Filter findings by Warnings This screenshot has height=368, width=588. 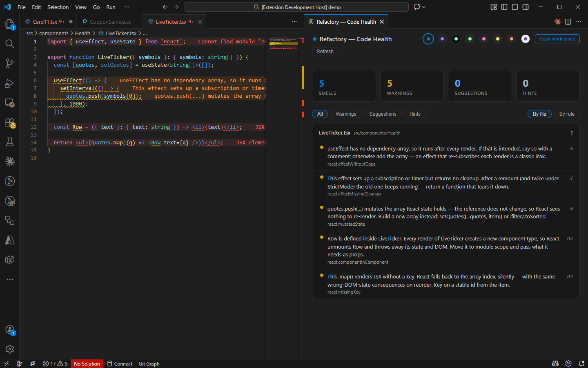[346, 114]
